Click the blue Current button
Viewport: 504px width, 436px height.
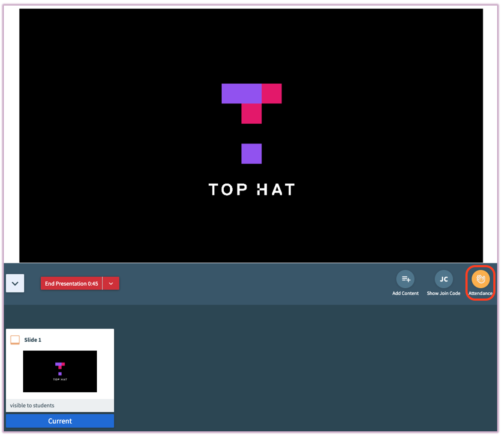(x=60, y=421)
